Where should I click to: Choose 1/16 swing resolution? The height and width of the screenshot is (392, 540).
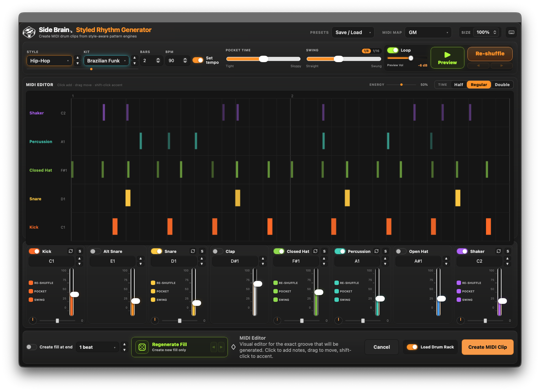coord(376,51)
